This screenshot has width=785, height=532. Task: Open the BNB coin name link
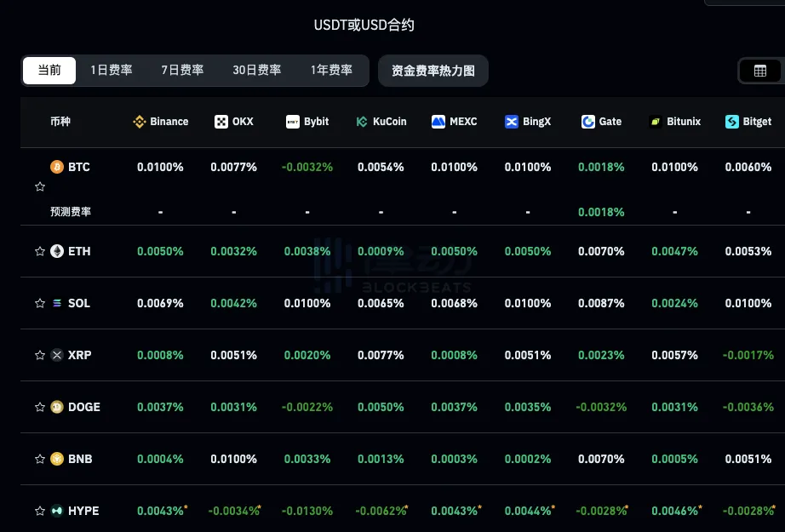tap(80, 459)
